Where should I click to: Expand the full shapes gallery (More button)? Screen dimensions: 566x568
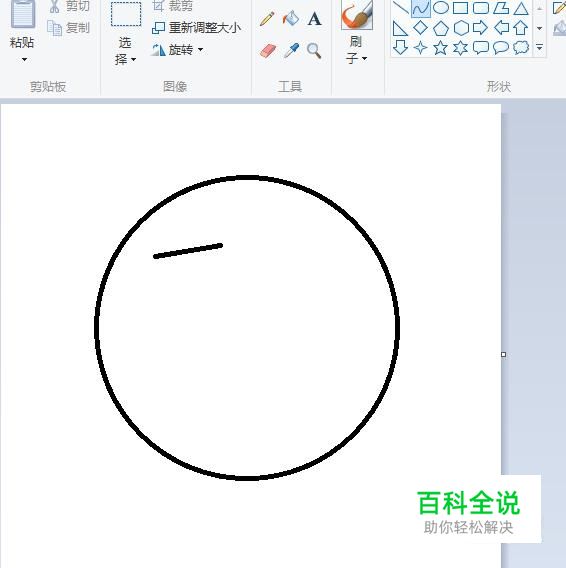[x=540, y=47]
